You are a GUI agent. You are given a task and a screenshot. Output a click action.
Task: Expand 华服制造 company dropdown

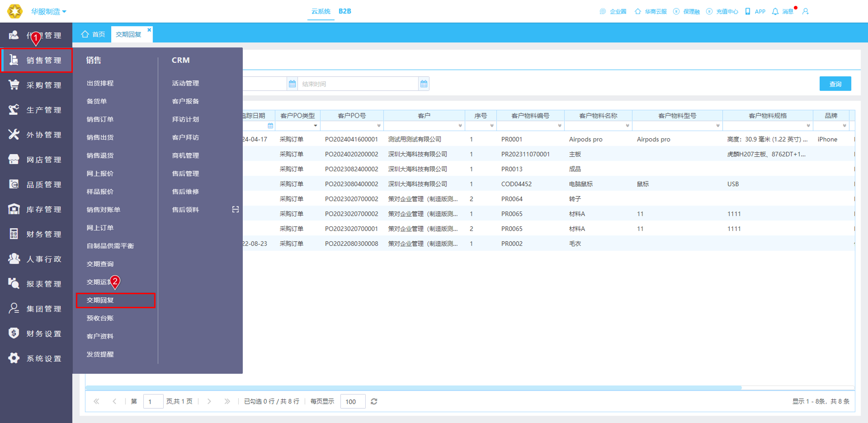click(48, 11)
